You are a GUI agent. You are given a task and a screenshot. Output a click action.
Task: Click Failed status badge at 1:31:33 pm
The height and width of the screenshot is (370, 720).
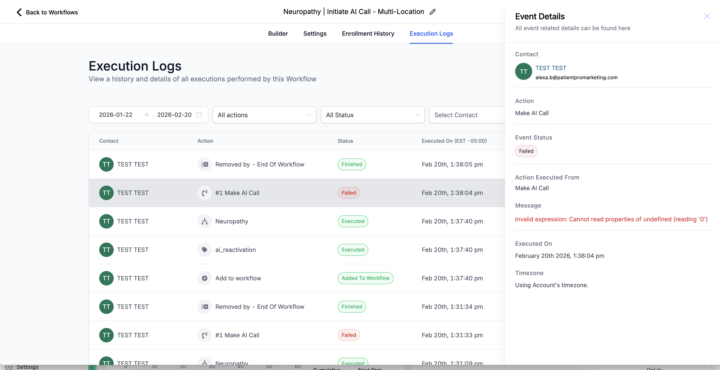pos(349,335)
